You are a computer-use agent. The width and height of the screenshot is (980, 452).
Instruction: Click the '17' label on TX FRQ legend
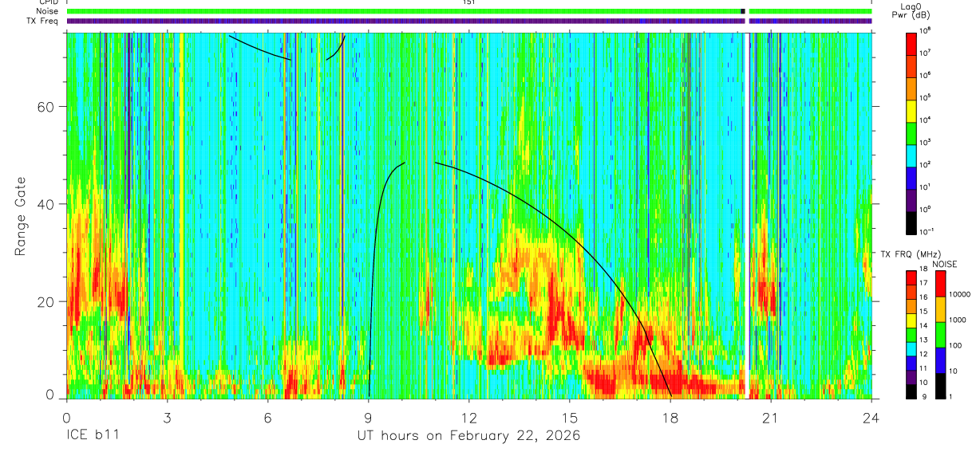(x=925, y=283)
